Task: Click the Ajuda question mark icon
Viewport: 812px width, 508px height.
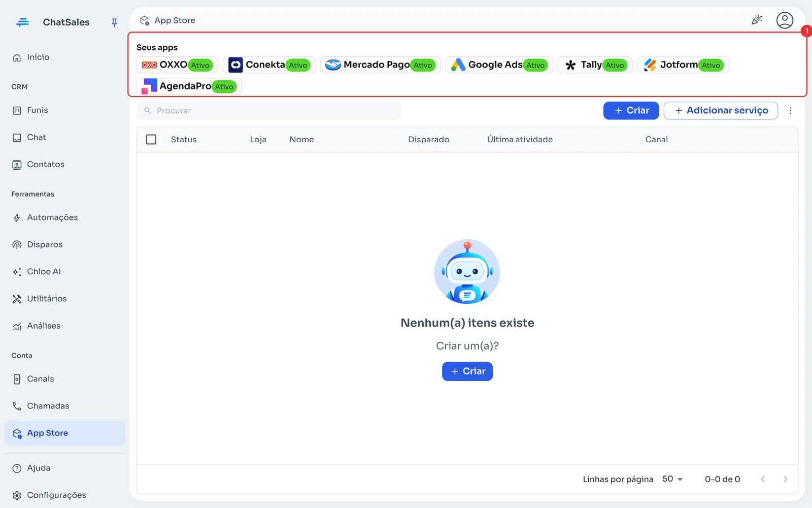Action: [x=17, y=468]
